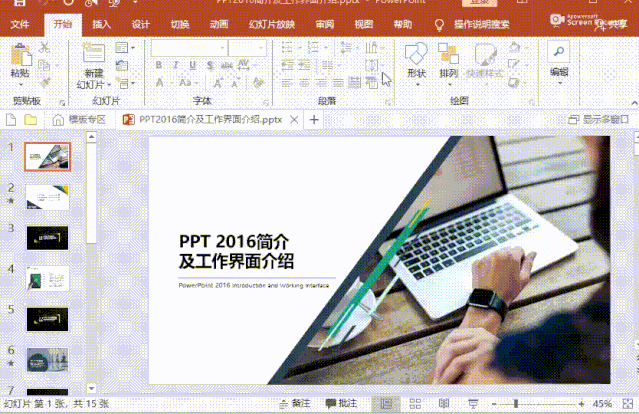Click the 排列 arrange icon

pos(449,53)
